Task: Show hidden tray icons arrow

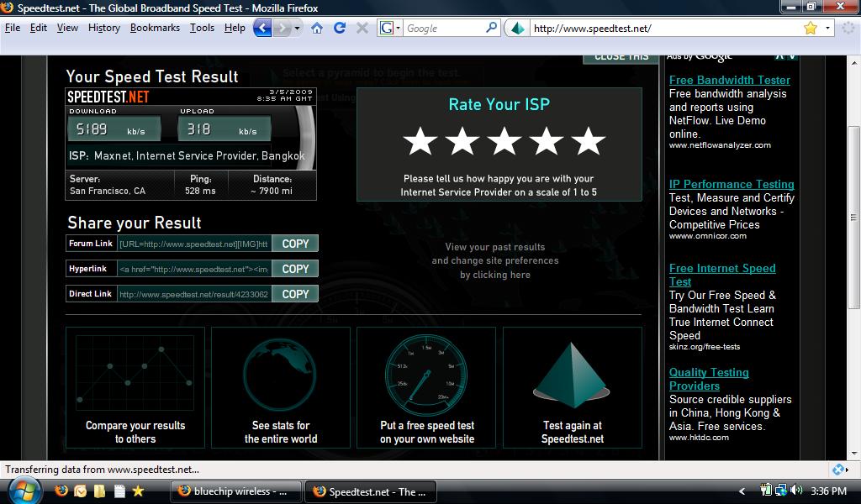Action: tap(742, 491)
